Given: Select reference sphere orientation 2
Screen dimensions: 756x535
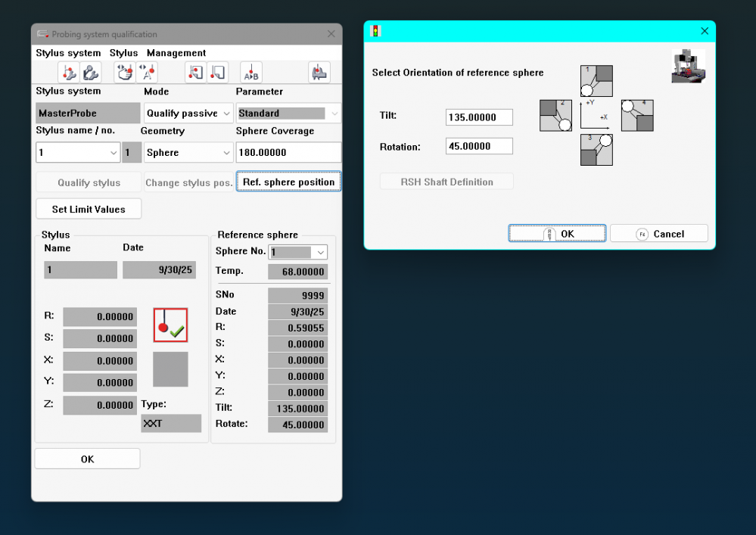Looking at the screenshot, I should pos(556,115).
